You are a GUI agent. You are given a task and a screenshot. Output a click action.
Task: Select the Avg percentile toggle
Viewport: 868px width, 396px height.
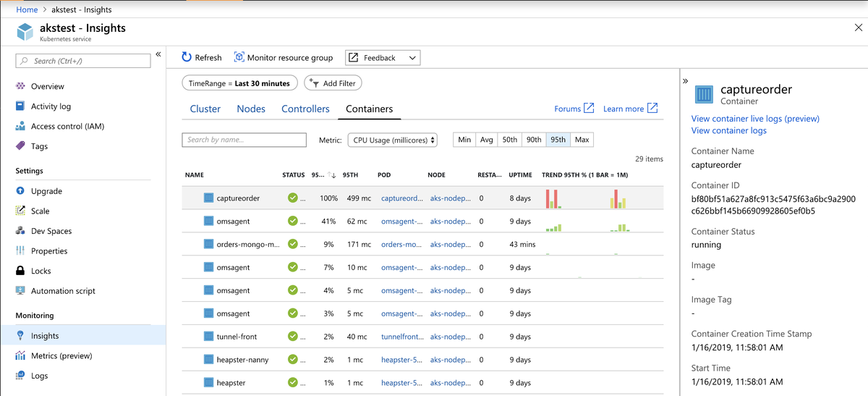(486, 140)
